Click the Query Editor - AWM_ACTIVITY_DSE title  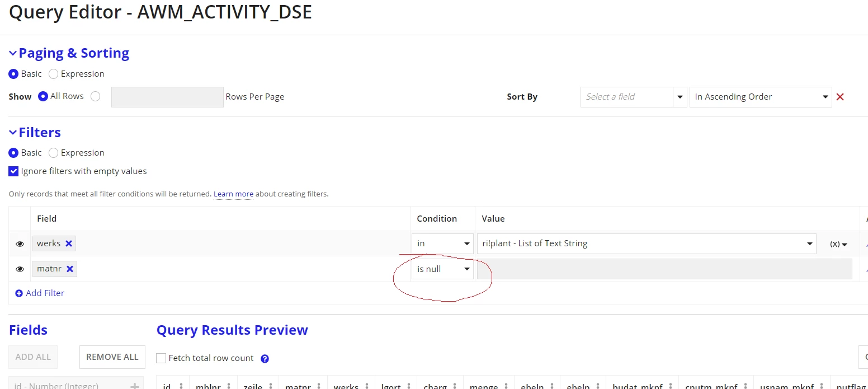161,12
